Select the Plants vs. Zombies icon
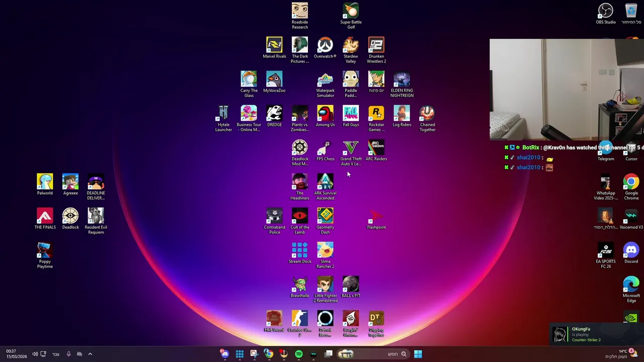 click(300, 119)
